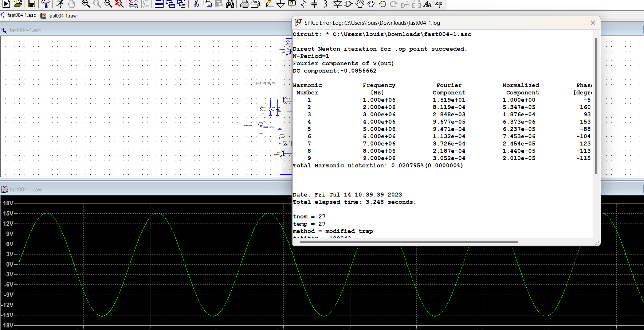The width and height of the screenshot is (644, 330).
Task: Select the Cut scissors tool
Action: pos(196,4)
